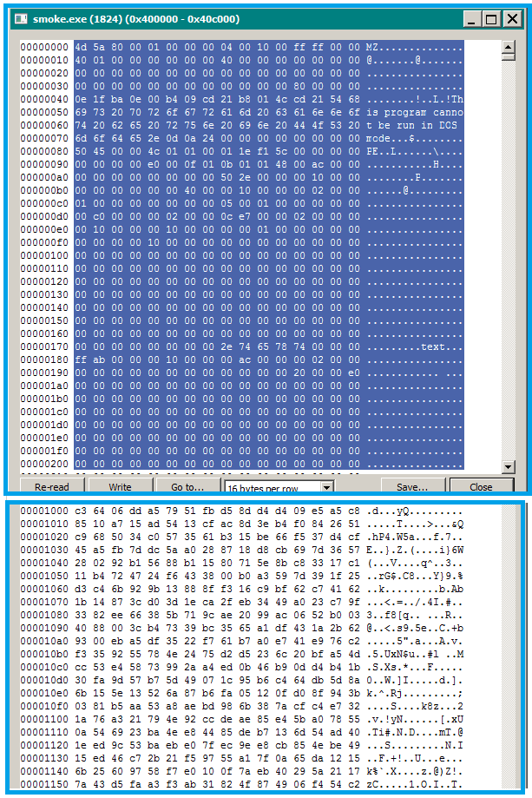Click the 'MZ' ASCII text in first row

[x=372, y=47]
